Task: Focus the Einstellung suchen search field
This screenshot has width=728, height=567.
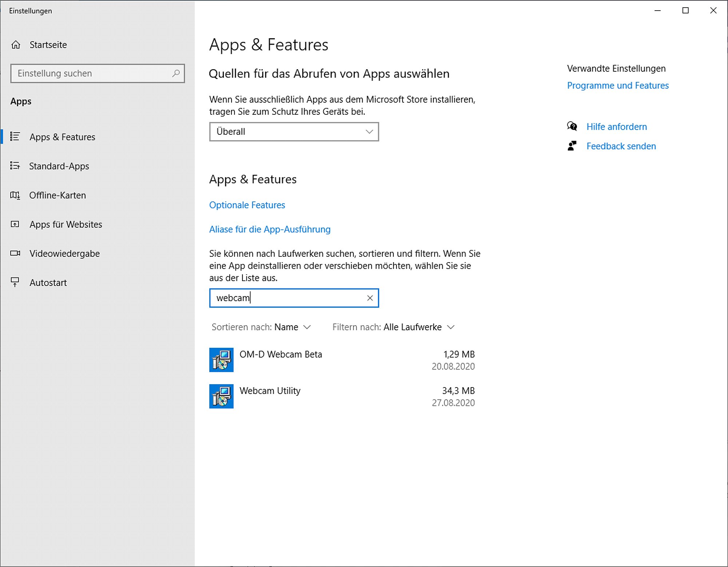Action: point(98,73)
